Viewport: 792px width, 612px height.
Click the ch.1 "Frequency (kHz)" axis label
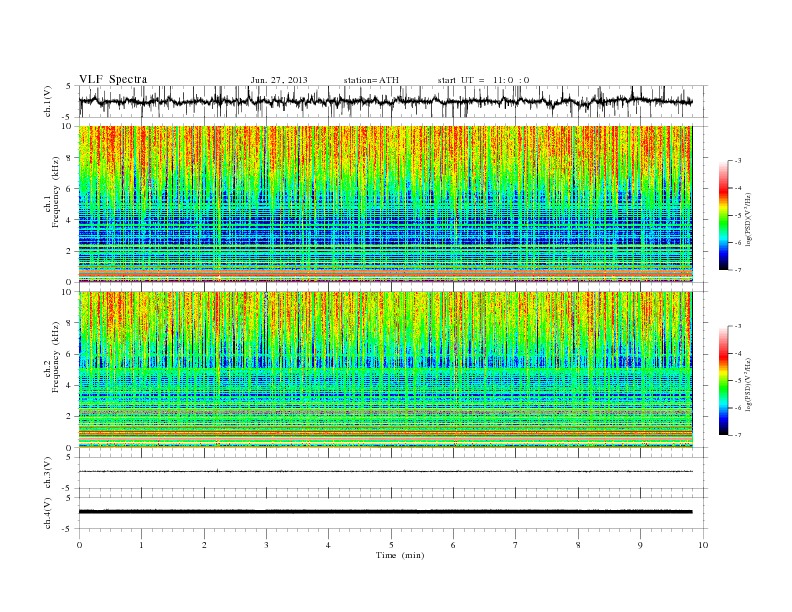tap(56, 192)
